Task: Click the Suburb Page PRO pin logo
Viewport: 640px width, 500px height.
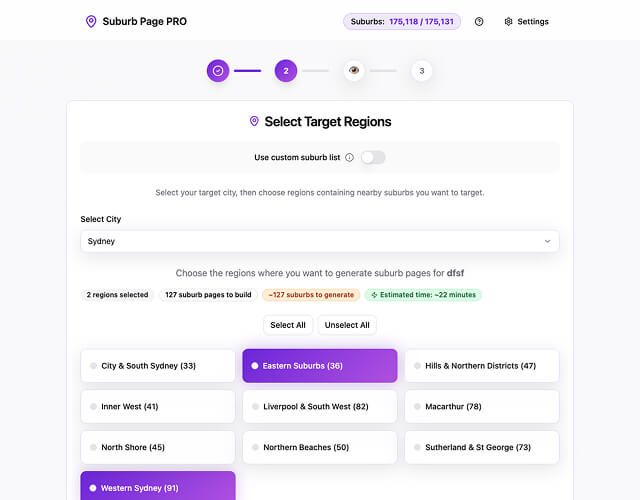Action: 91,21
